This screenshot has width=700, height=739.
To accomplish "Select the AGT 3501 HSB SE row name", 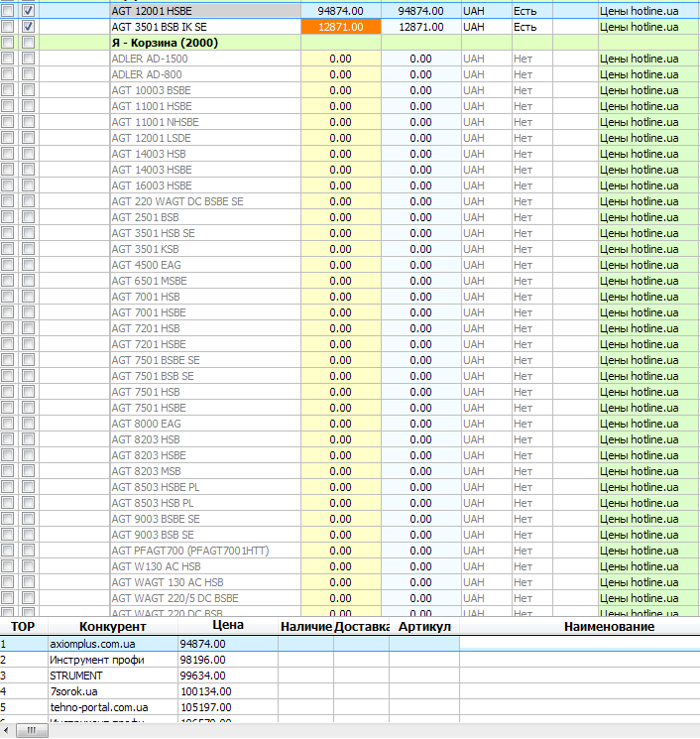I will pyautogui.click(x=153, y=233).
